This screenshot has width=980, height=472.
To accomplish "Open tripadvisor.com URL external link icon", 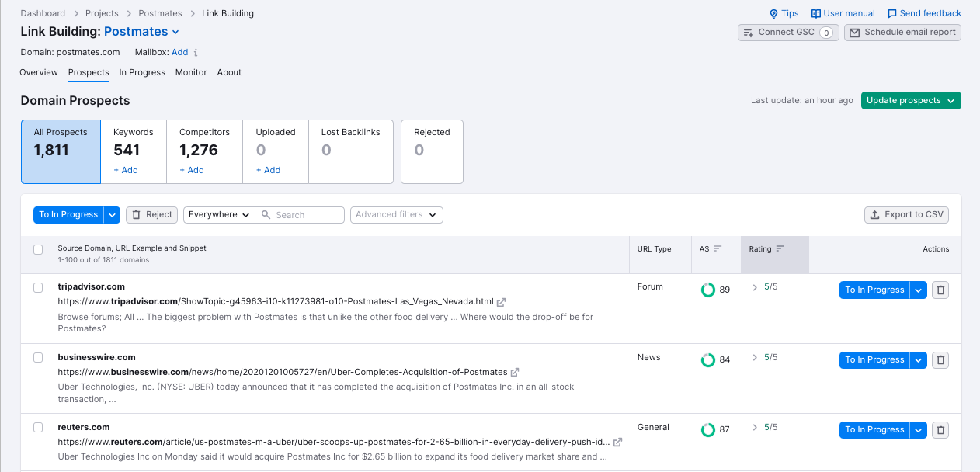I will [502, 302].
